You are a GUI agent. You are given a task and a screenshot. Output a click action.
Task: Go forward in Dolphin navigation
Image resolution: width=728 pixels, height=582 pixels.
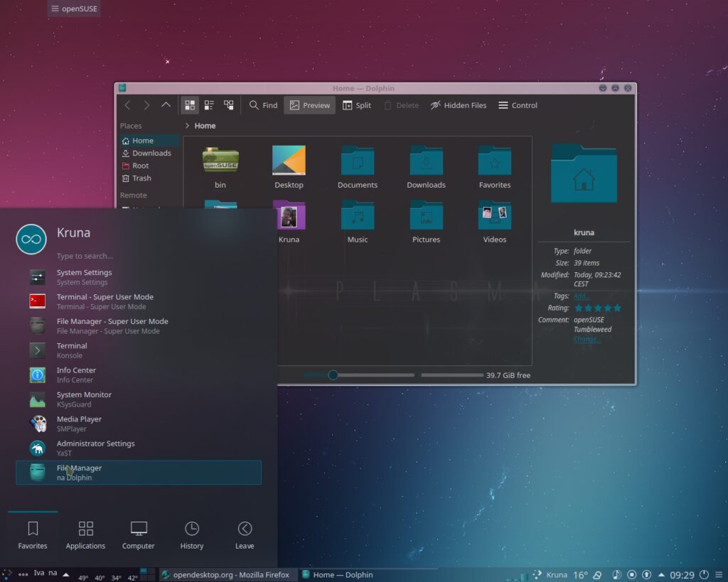click(x=146, y=105)
